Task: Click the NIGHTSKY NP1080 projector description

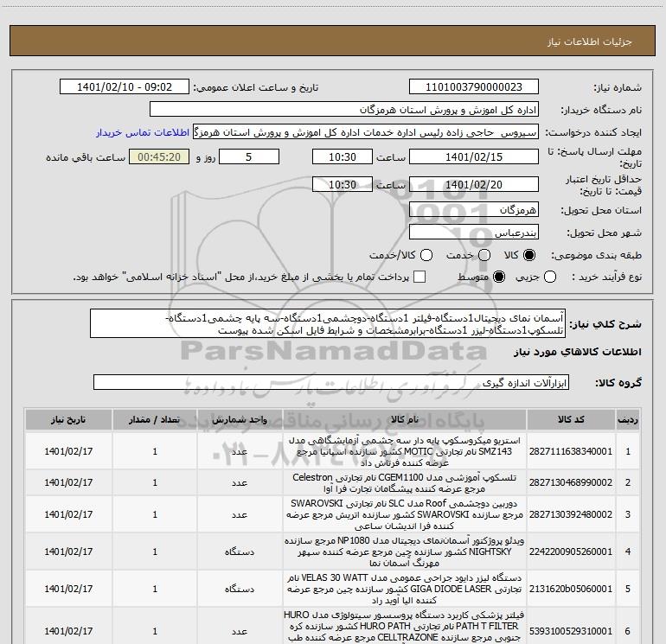Action: point(405,552)
